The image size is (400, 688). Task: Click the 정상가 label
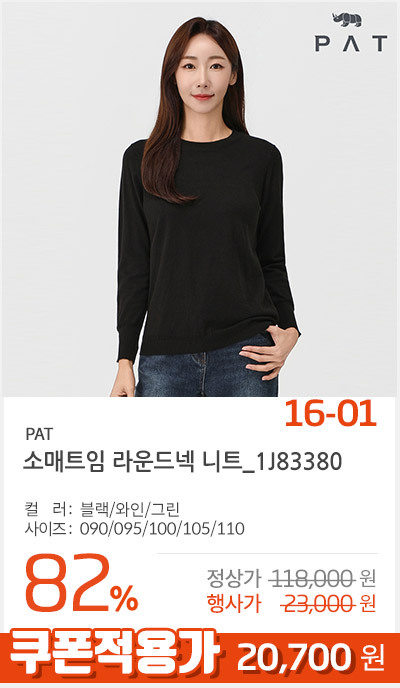[x=234, y=579]
